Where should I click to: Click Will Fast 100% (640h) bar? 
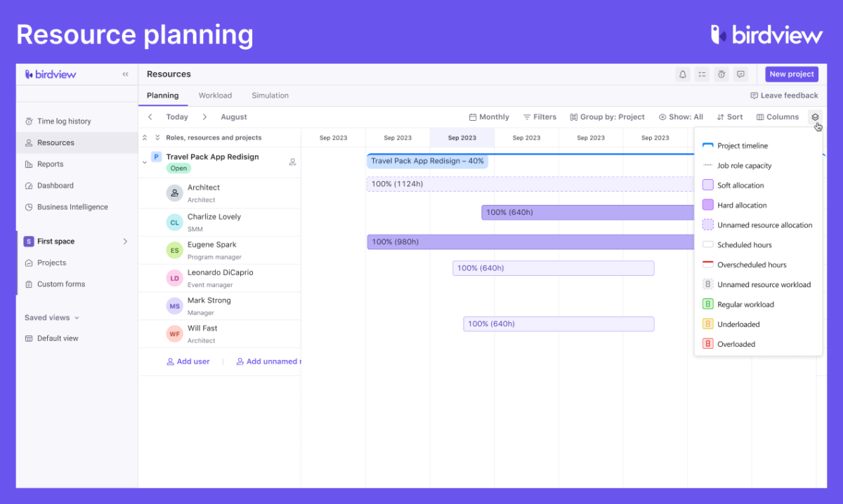(558, 324)
